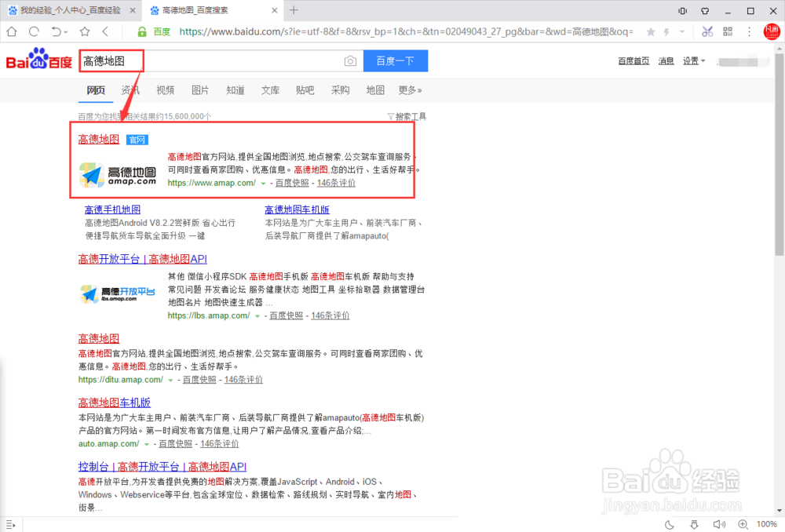This screenshot has height=532, width=785.
Task: Open the first 高德地图 官网 result title
Action: [x=99, y=140]
